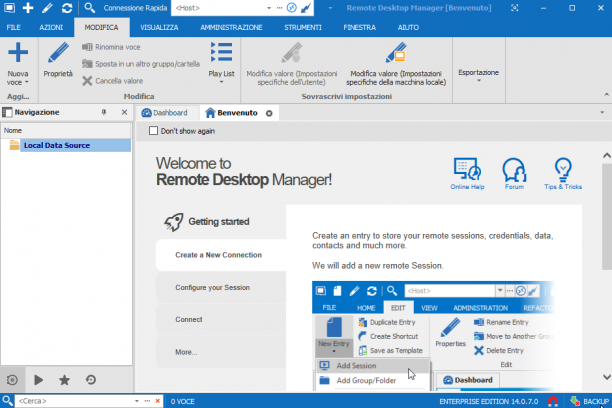Click the navigation view icon in bottom panel
This screenshot has width=612, height=408.
(x=12, y=380)
